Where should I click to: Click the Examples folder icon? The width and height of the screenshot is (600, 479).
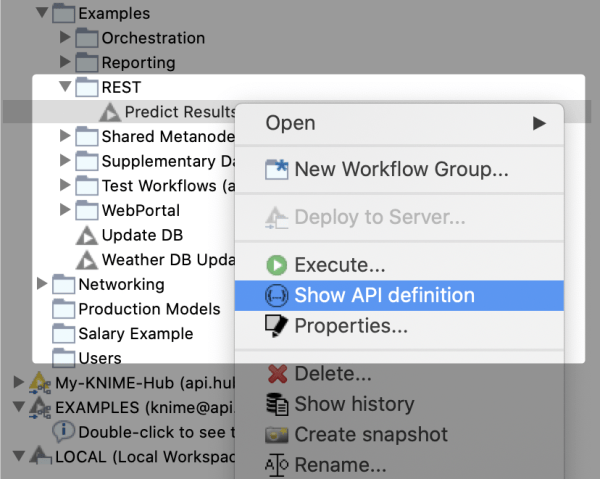(63, 13)
